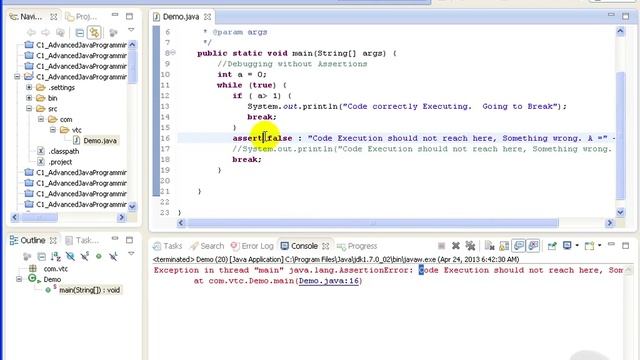This screenshot has height=360, width=640.
Task: Close the Demo.java editor tab
Action: click(207, 17)
